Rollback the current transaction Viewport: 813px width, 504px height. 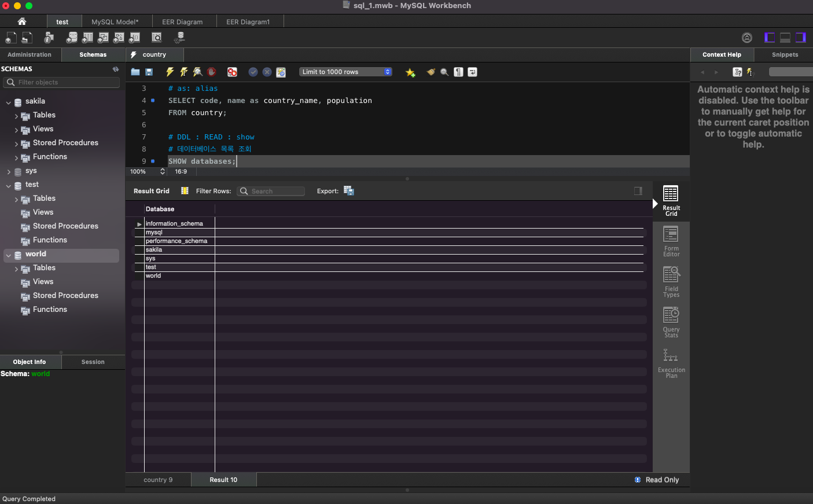pyautogui.click(x=267, y=72)
